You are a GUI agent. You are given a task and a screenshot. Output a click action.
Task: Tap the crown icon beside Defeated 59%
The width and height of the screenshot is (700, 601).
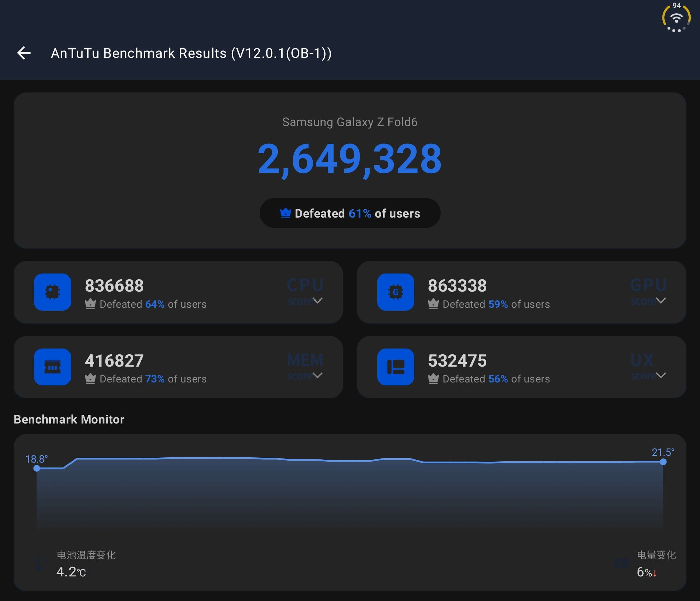(x=433, y=304)
